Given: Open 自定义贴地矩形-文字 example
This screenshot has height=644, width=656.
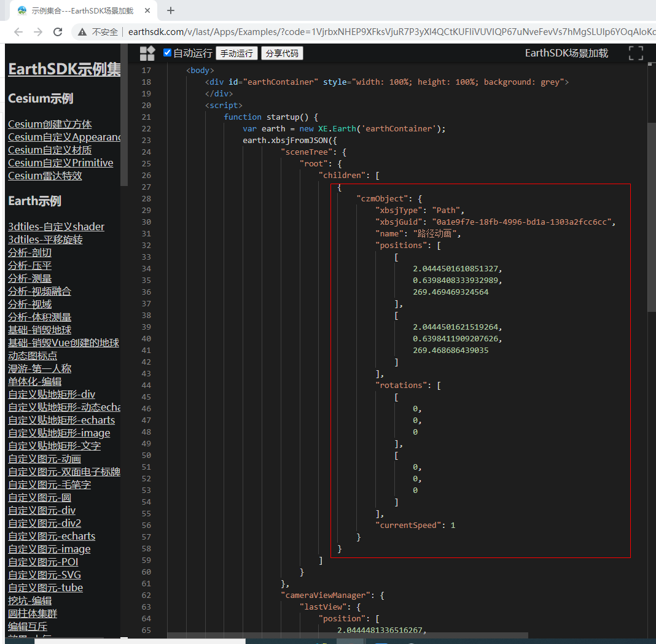Looking at the screenshot, I should point(55,446).
